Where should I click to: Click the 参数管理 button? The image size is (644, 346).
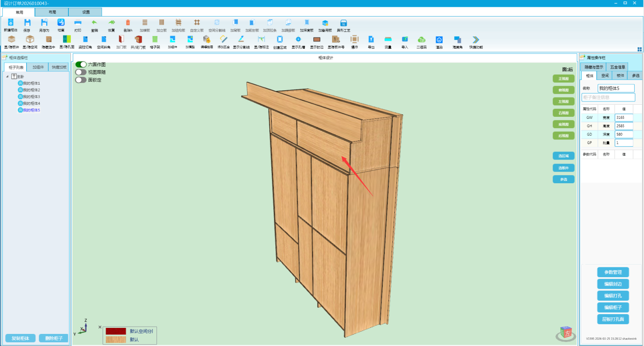[x=613, y=272]
